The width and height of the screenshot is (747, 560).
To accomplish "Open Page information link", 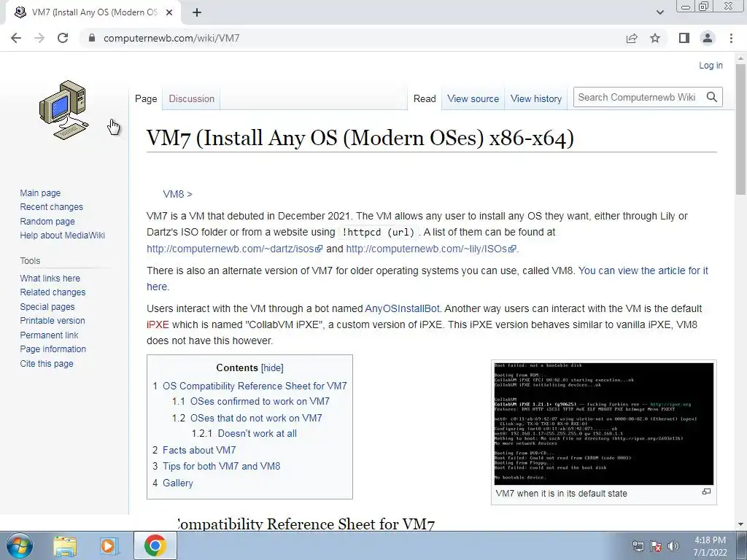I will [53, 349].
